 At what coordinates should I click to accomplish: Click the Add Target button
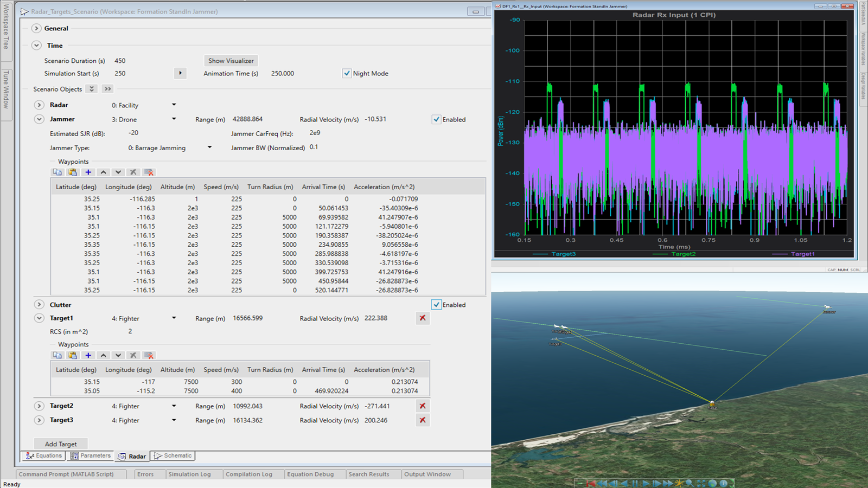60,444
